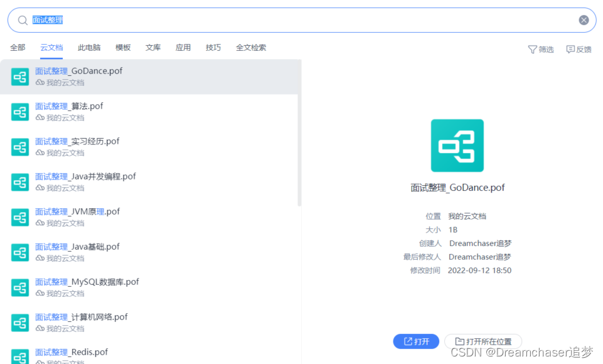
Task: Select the 面试整理_计算机网络.pof result
Action: [x=82, y=318]
